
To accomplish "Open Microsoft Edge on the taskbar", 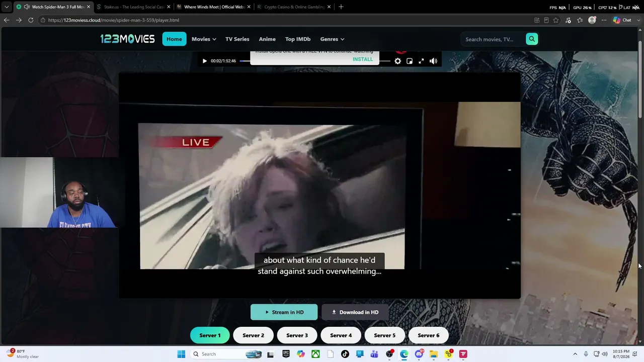I will 404,354.
